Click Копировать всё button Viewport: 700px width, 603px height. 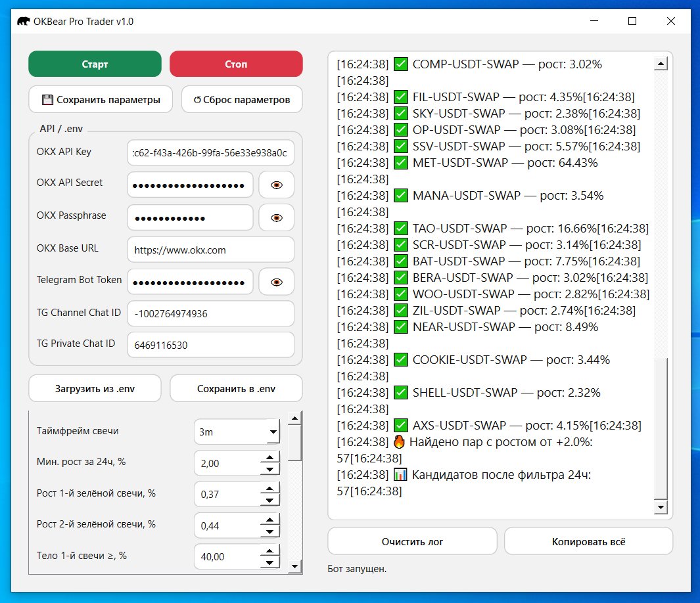point(588,542)
